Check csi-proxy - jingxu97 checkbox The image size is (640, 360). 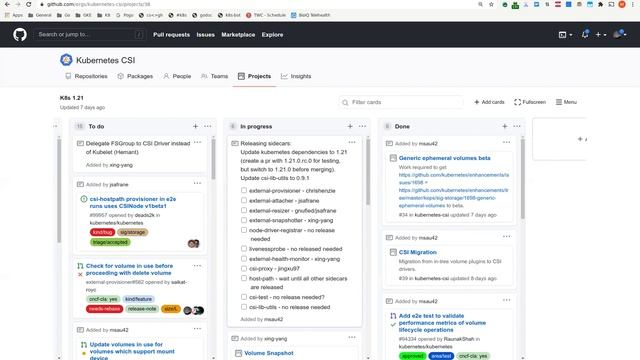244,269
